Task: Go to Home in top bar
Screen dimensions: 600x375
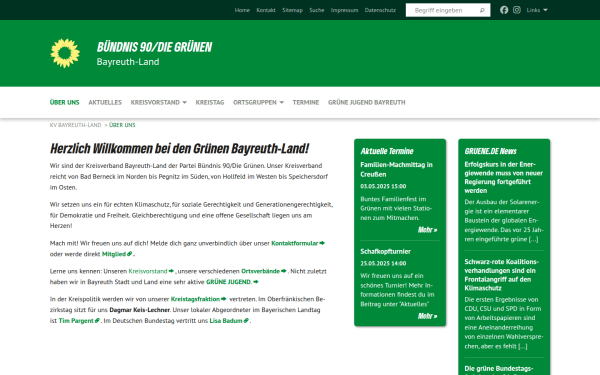Action: pos(242,10)
